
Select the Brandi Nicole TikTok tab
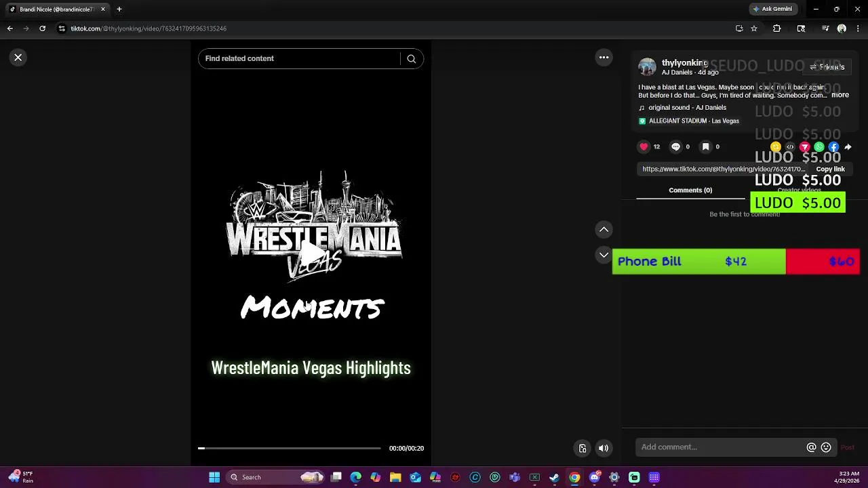click(56, 9)
